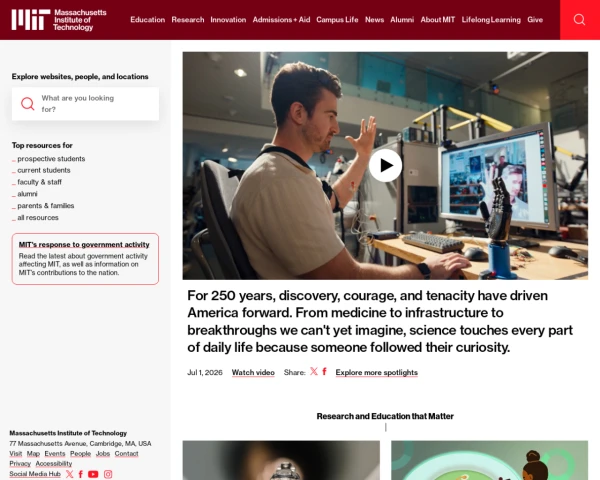
Task: Open the Map footer link
Action: tap(33, 454)
